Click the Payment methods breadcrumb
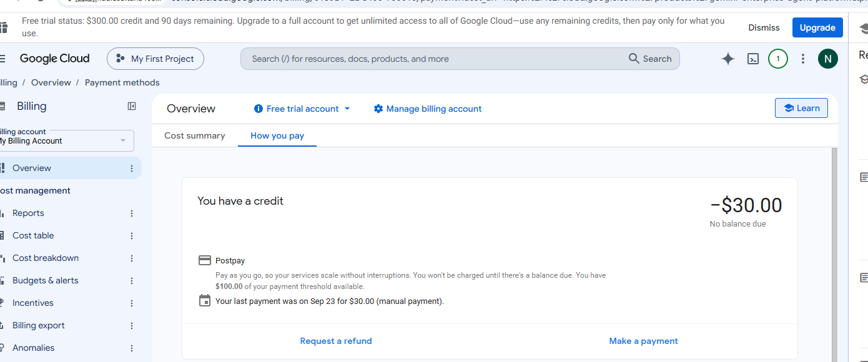This screenshot has width=868, height=362. click(122, 82)
